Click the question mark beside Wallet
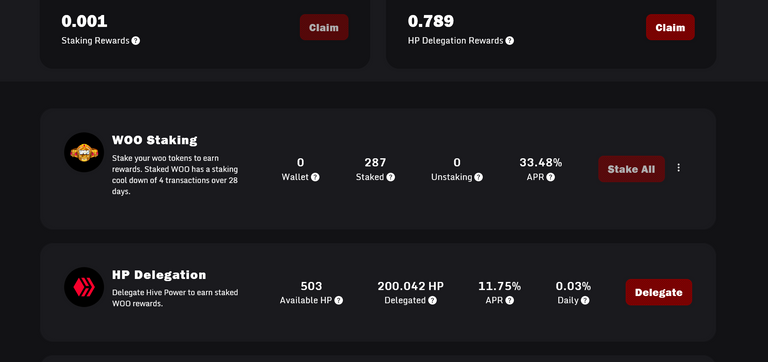This screenshot has width=768, height=362. 315,177
